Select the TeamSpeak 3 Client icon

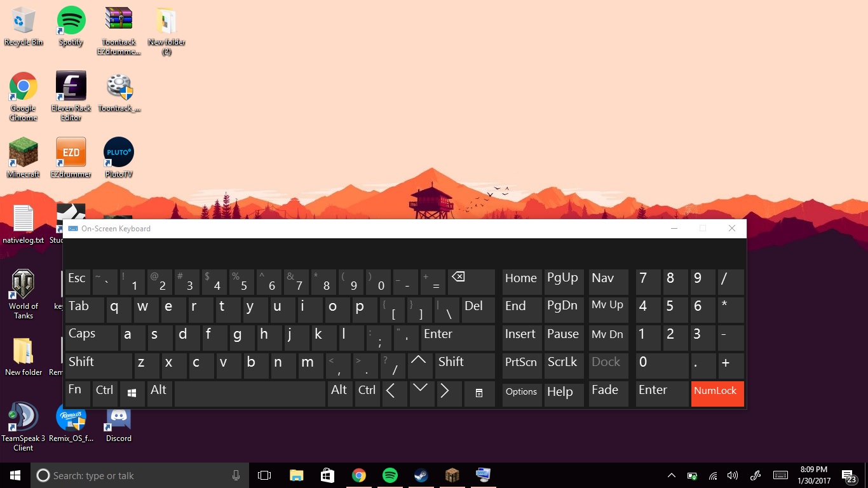24,427
